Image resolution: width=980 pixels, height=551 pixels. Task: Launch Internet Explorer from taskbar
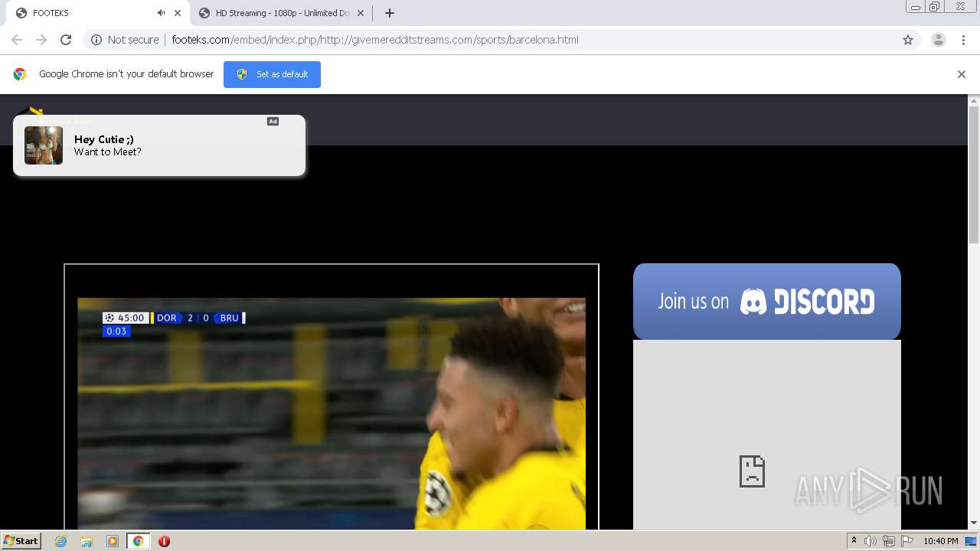(61, 541)
